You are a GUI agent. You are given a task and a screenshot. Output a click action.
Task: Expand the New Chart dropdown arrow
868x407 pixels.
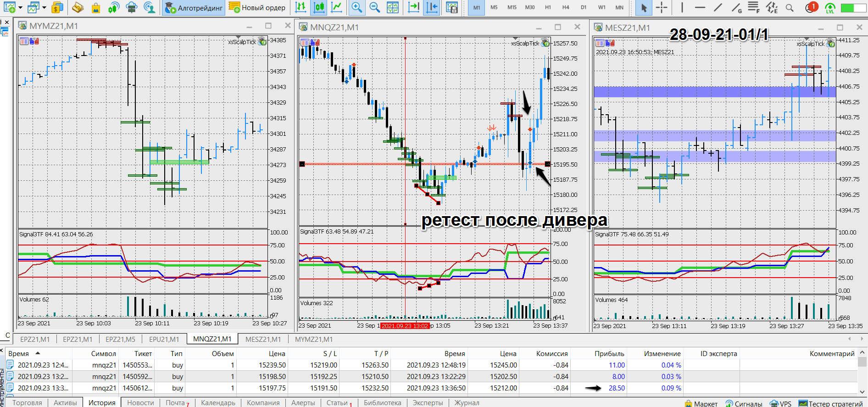20,7
